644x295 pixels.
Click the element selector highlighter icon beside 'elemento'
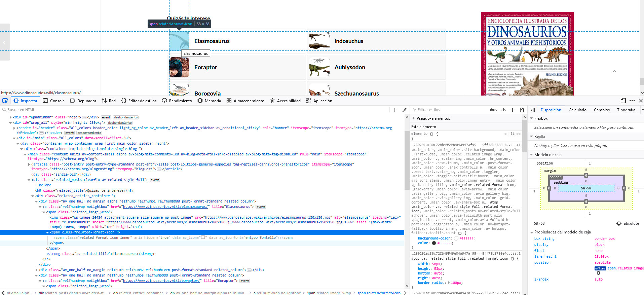click(x=431, y=134)
